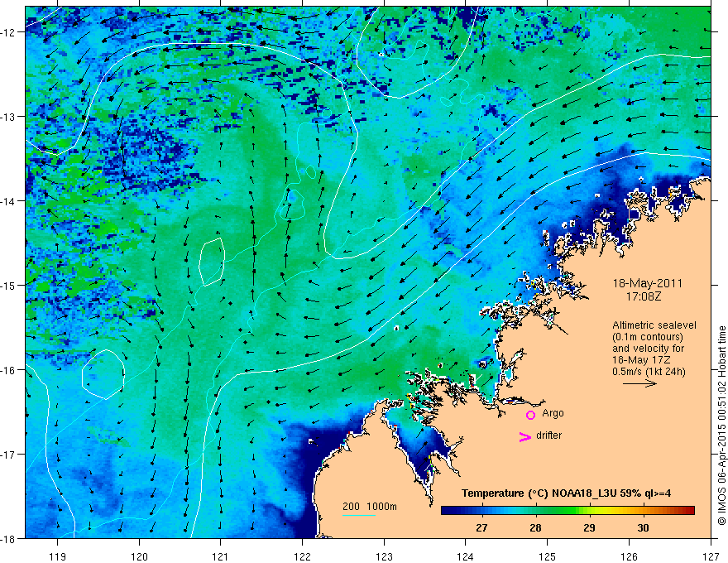Click the 0.5m/s velocity scale arrow
Screen dimensions: 728x563
coord(639,383)
